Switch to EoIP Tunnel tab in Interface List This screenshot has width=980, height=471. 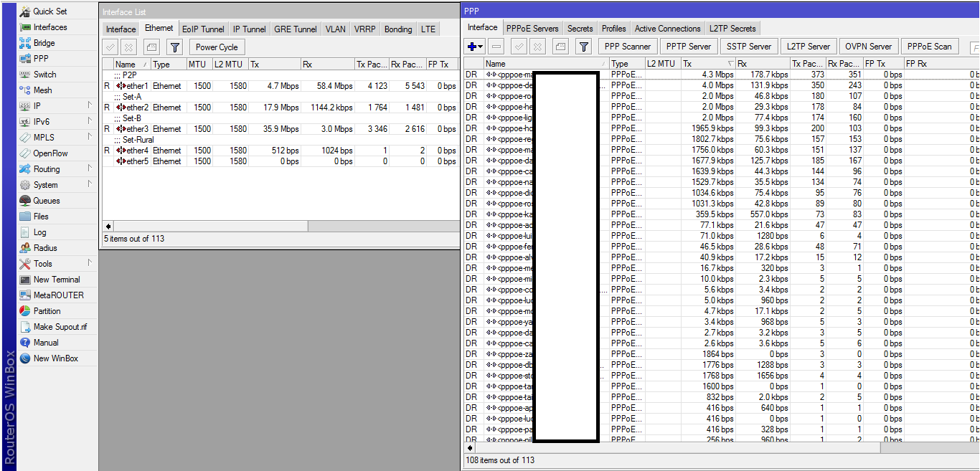point(203,29)
